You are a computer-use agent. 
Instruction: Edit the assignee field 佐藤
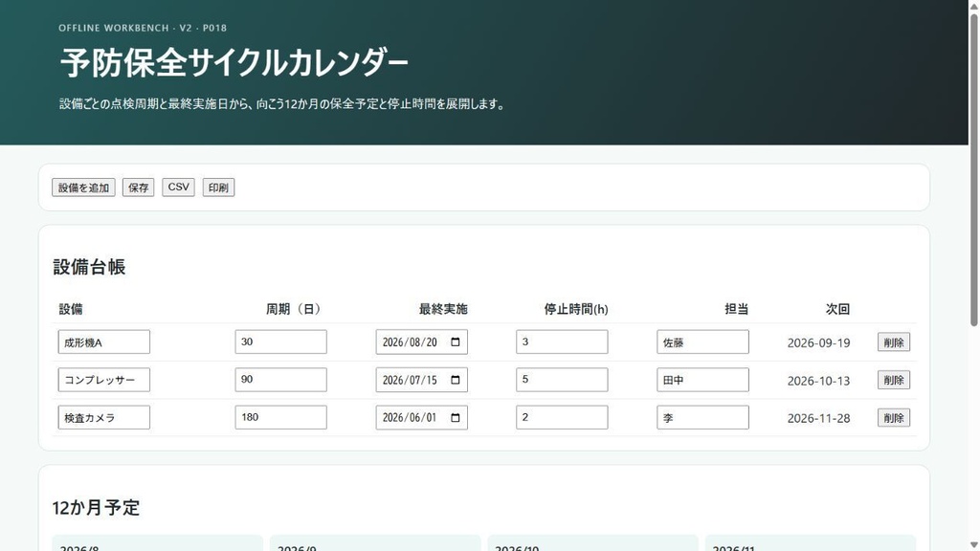tap(702, 342)
